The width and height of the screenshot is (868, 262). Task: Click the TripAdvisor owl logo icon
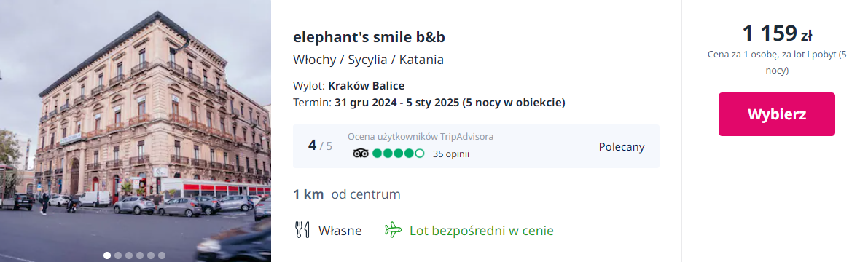pos(360,153)
